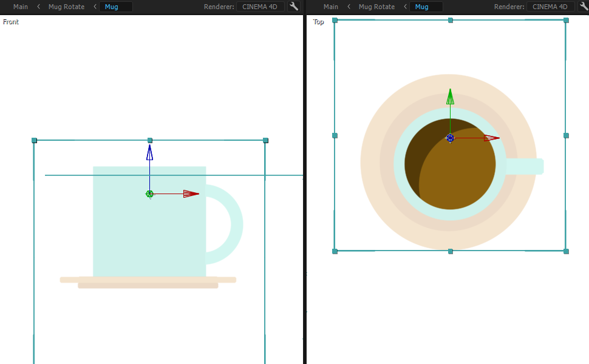589x364 pixels.
Task: Click left-middle layer handle in Top view
Action: 335,135
